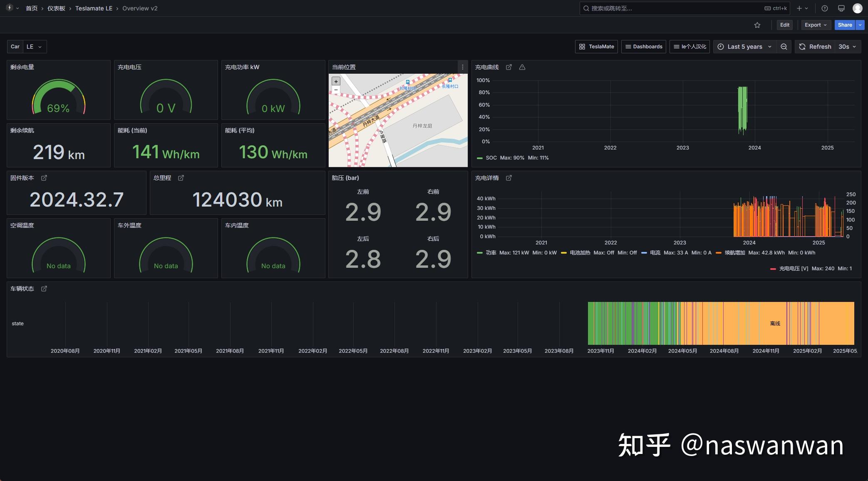The width and height of the screenshot is (868, 481).
Task: Toggle the SOC series in 充电曲线 legend
Action: [491, 158]
